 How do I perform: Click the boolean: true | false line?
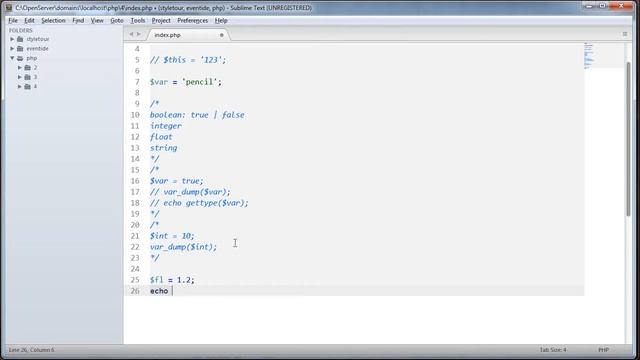tap(197, 115)
